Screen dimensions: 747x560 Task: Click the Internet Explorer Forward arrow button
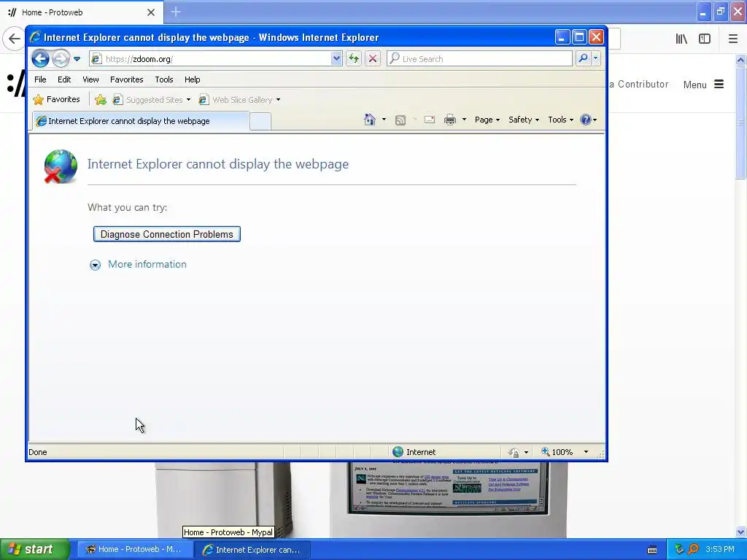pyautogui.click(x=61, y=58)
